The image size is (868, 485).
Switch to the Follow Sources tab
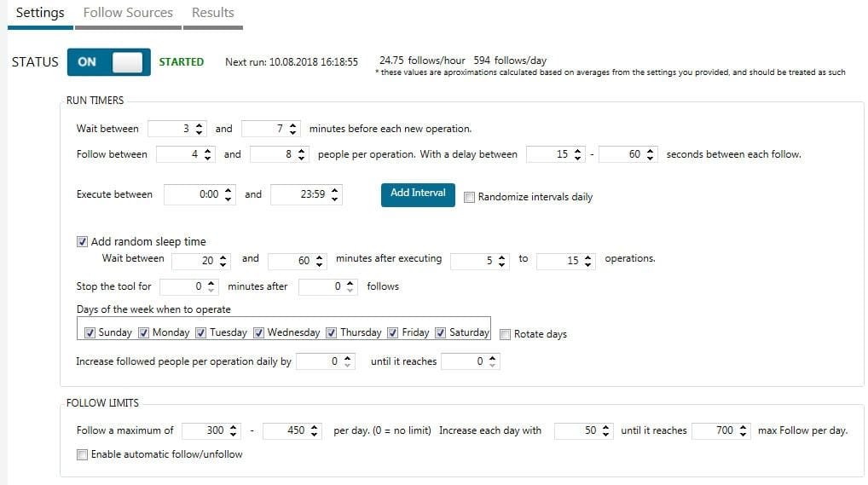[x=128, y=13]
